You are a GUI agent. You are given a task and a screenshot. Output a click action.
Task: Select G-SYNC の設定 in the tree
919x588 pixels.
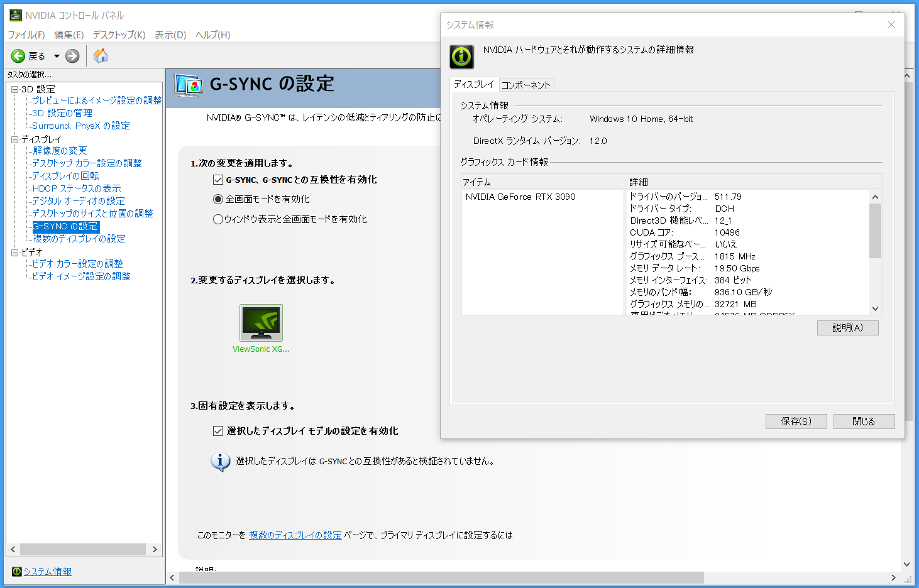[66, 226]
